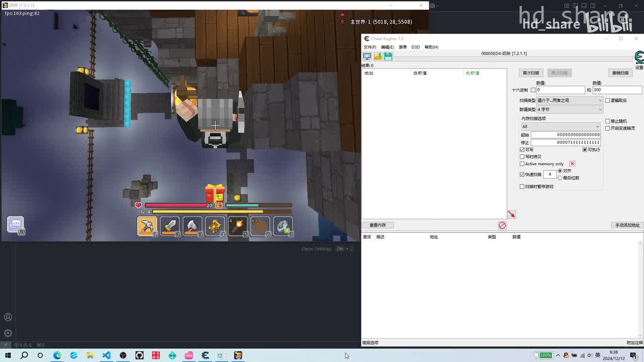Click the first value field containing 0
Screen dimensions: 644x362
coord(560,90)
